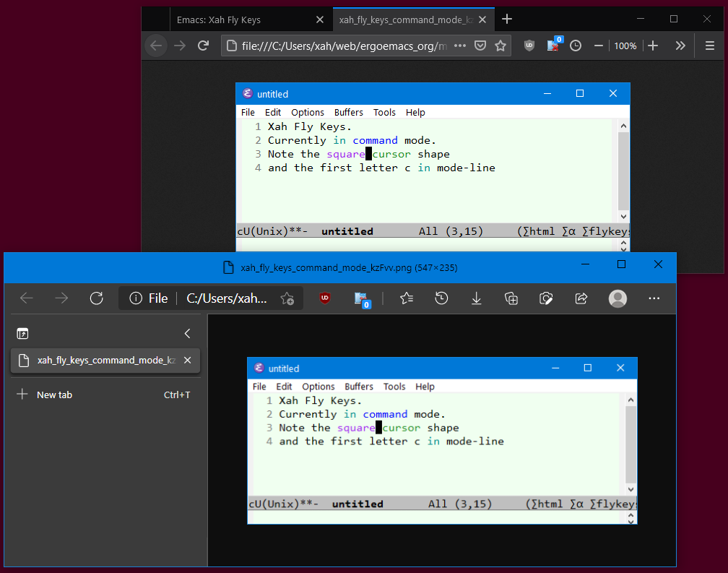This screenshot has width=728, height=573.
Task: Open Edge History icon
Action: 441,298
